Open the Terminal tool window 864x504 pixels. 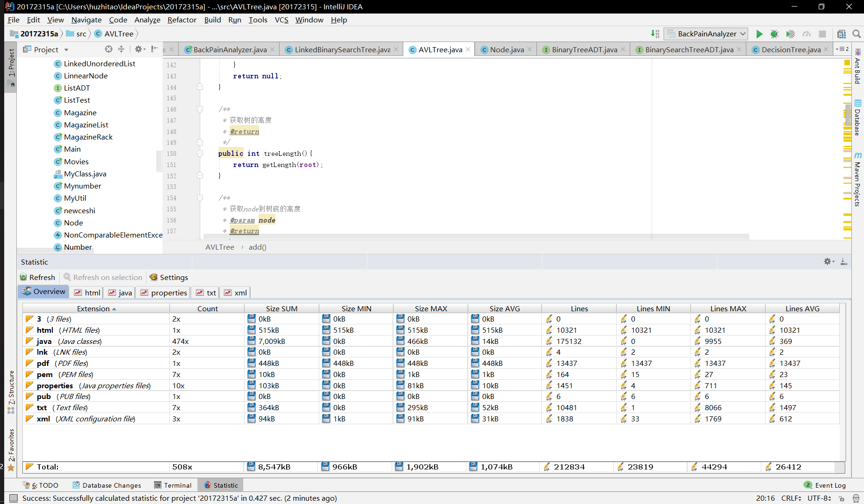173,485
